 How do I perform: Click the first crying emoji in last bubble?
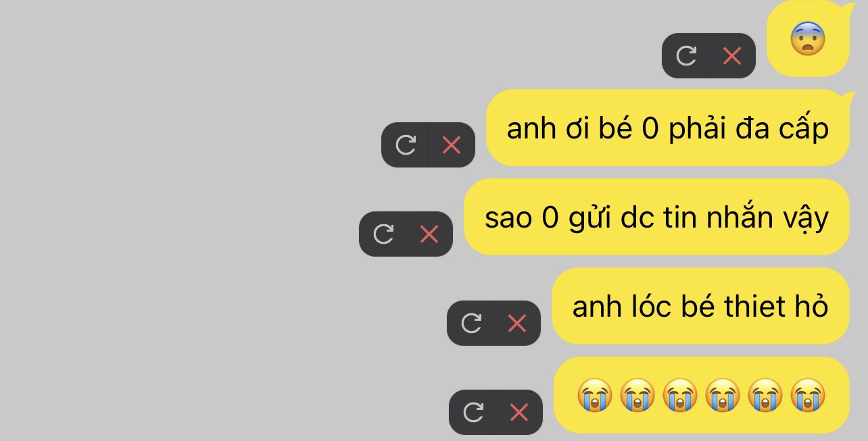[595, 395]
